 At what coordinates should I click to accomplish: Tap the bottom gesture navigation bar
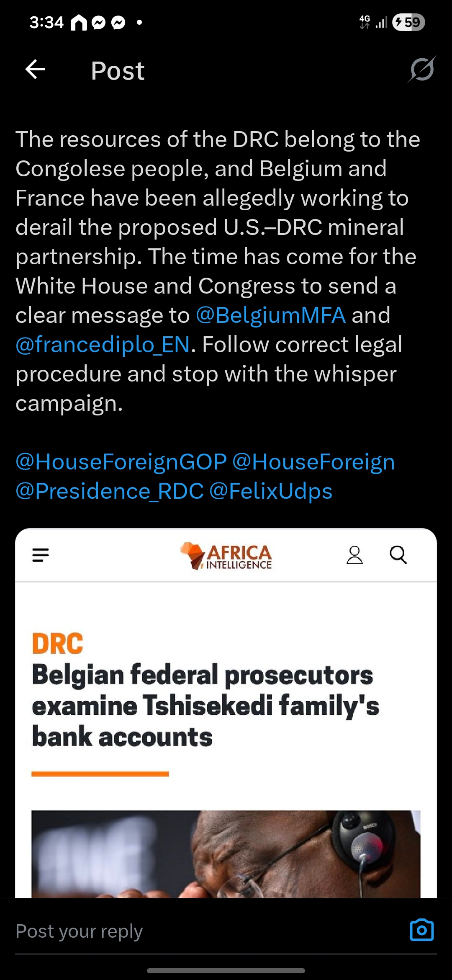click(x=226, y=970)
